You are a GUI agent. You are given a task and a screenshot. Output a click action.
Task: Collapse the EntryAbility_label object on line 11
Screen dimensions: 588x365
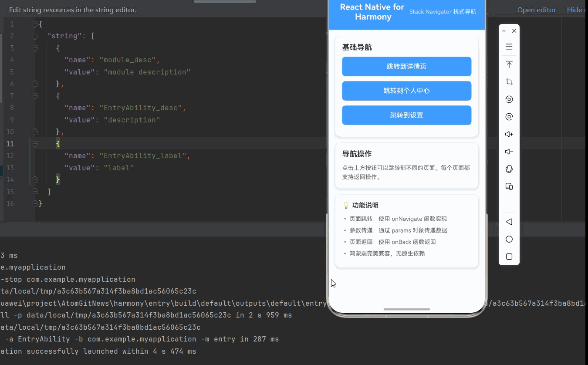35,144
